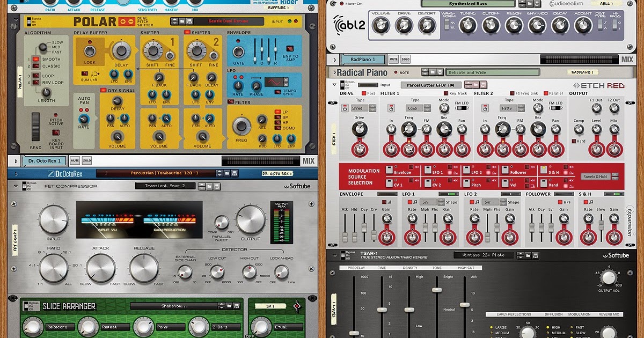
Task: Click the Slice Arranger diamond logo icon
Action: pos(297,306)
